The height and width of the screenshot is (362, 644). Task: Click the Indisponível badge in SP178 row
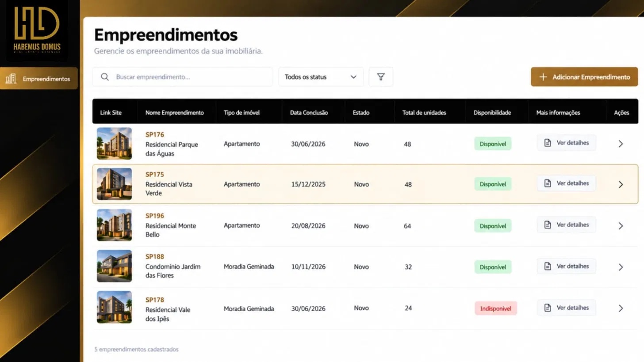[x=496, y=309]
